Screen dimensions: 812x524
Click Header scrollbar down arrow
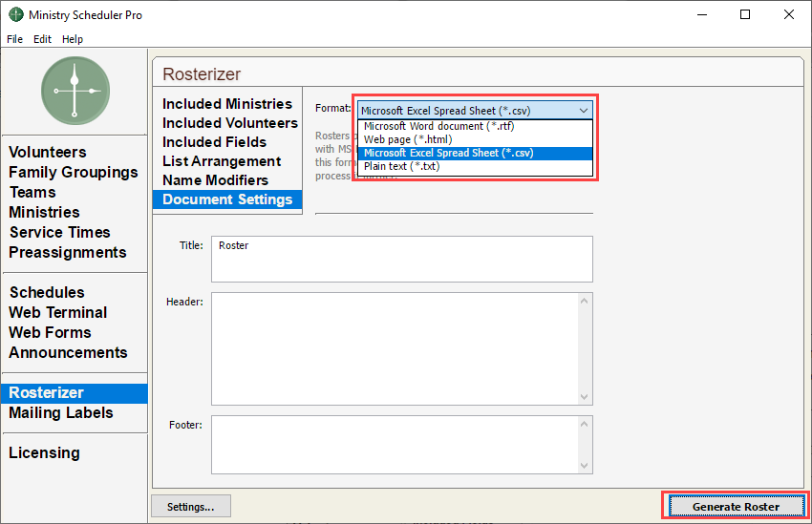click(584, 397)
